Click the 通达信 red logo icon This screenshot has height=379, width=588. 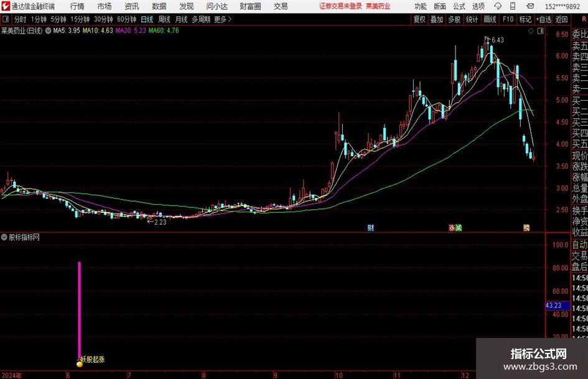[5, 6]
